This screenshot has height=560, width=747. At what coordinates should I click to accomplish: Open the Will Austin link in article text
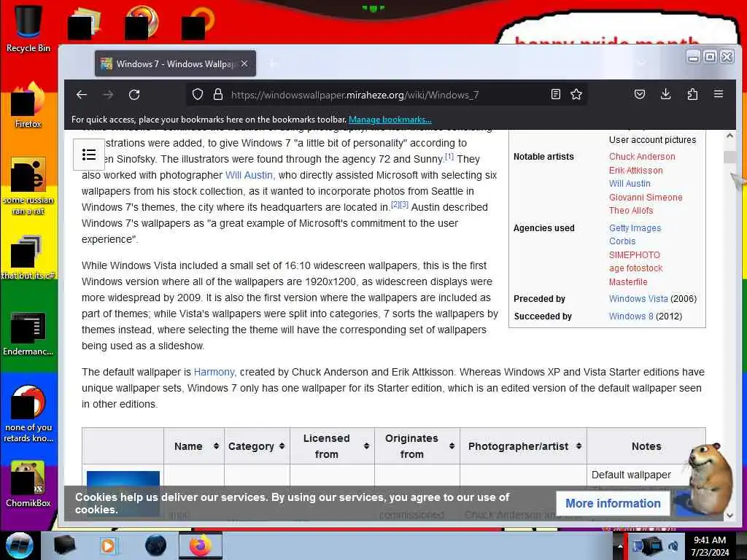(x=249, y=175)
